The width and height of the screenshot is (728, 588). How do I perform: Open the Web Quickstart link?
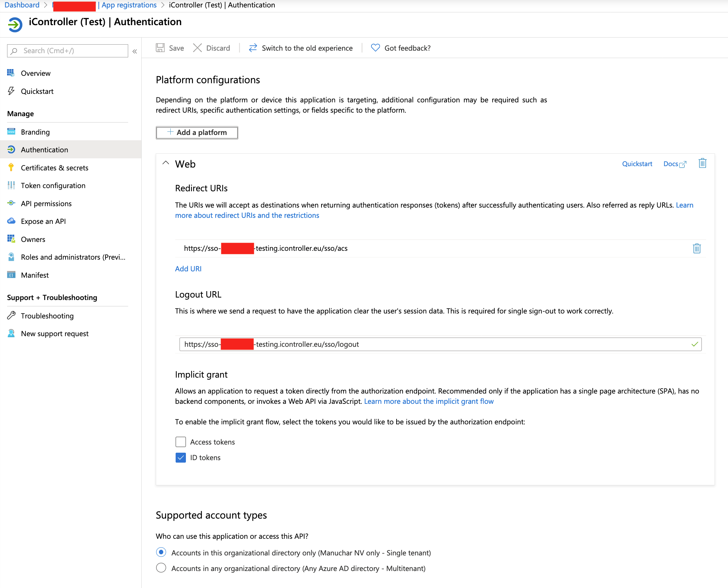(x=637, y=164)
